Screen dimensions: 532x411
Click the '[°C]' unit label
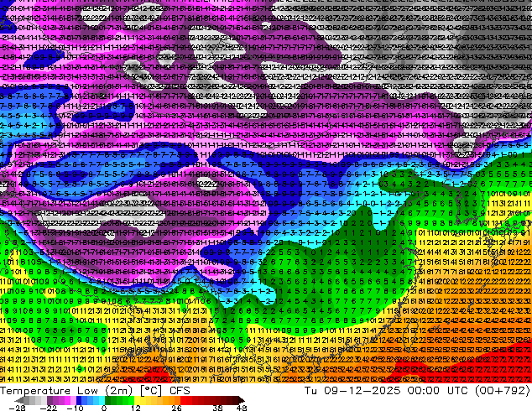(x=151, y=391)
